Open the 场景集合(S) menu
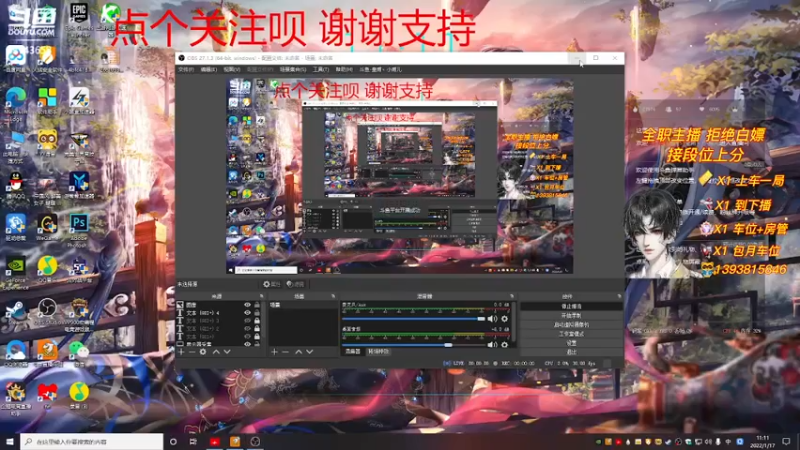Viewport: 800px width, 450px height. [x=293, y=69]
